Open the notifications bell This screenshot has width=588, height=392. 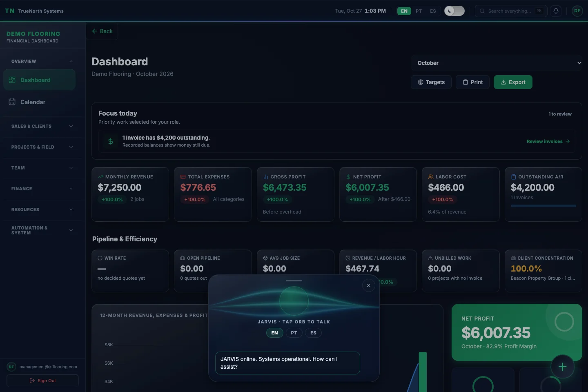coord(556,11)
